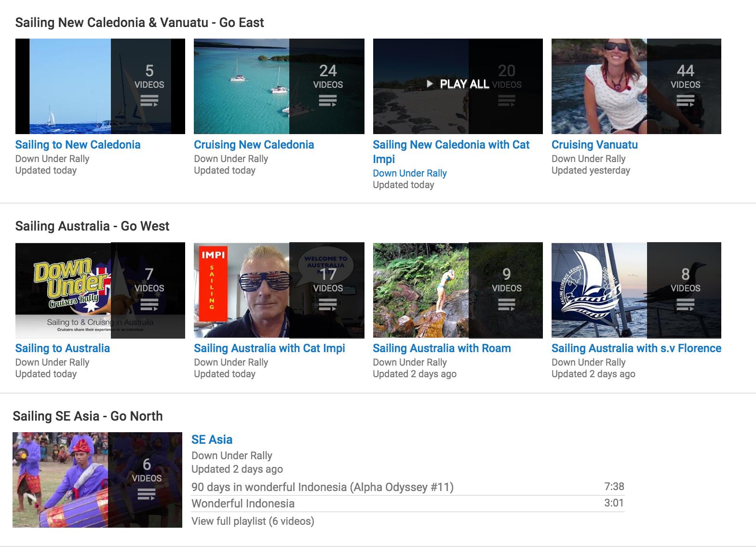
Task: Visit Down Under Rally channel under Cat Impi New Caledonia
Action: pyautogui.click(x=410, y=173)
